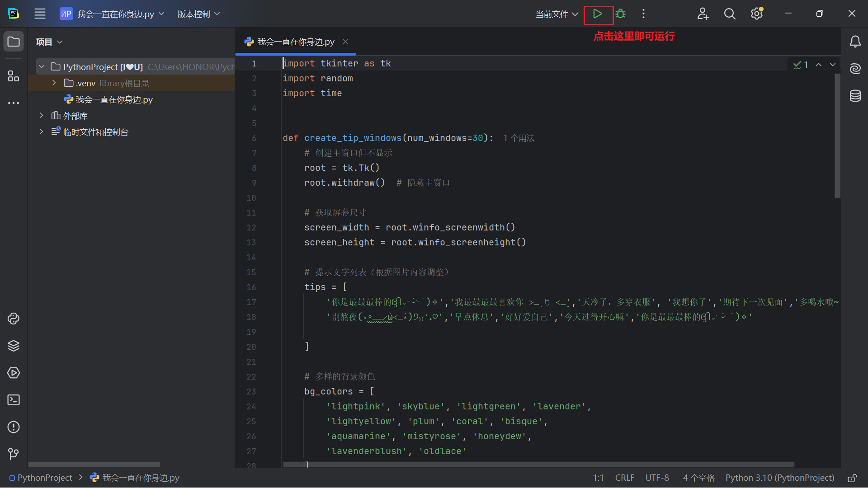Open Notifications bell panel

pyautogui.click(x=855, y=42)
